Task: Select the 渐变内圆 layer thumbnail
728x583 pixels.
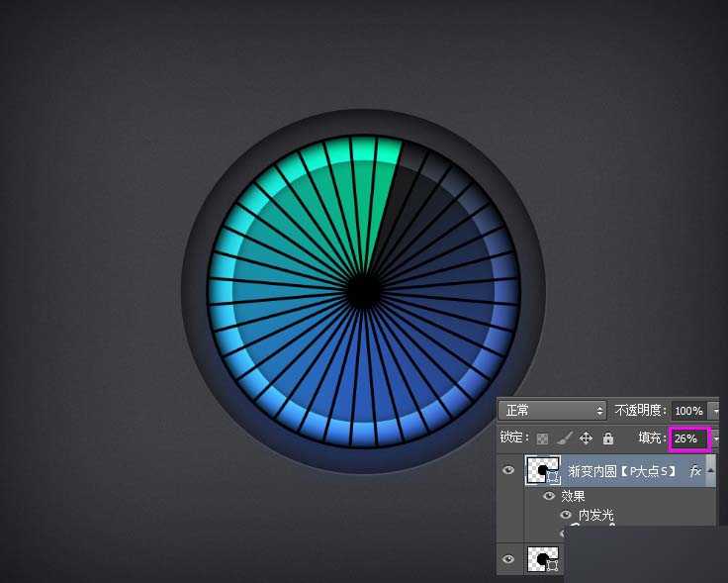Action: pyautogui.click(x=542, y=471)
